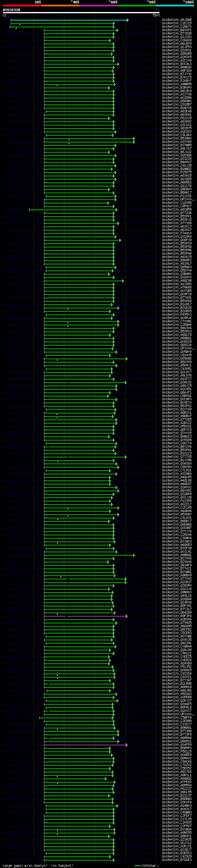This screenshot has width=197, height=868.
Task: Select the UniRef100_C5WFY8 hit label
Action: point(177,718)
